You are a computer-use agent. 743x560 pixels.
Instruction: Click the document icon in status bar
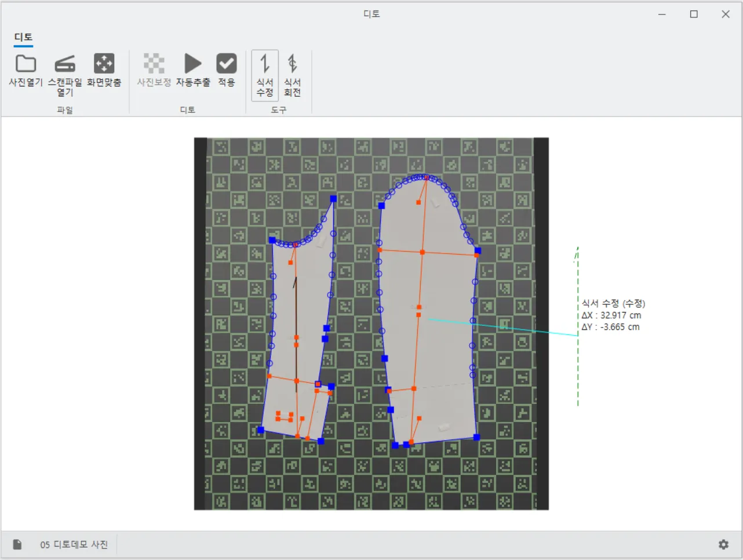coord(17,544)
